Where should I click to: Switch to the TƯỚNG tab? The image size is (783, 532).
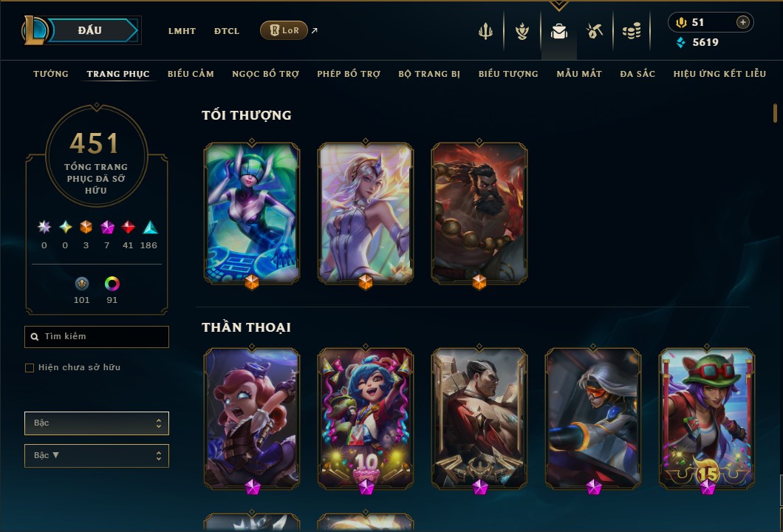[51, 74]
